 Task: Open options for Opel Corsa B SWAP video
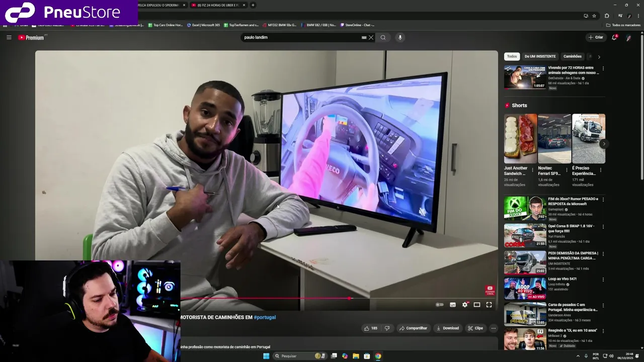pos(603,227)
